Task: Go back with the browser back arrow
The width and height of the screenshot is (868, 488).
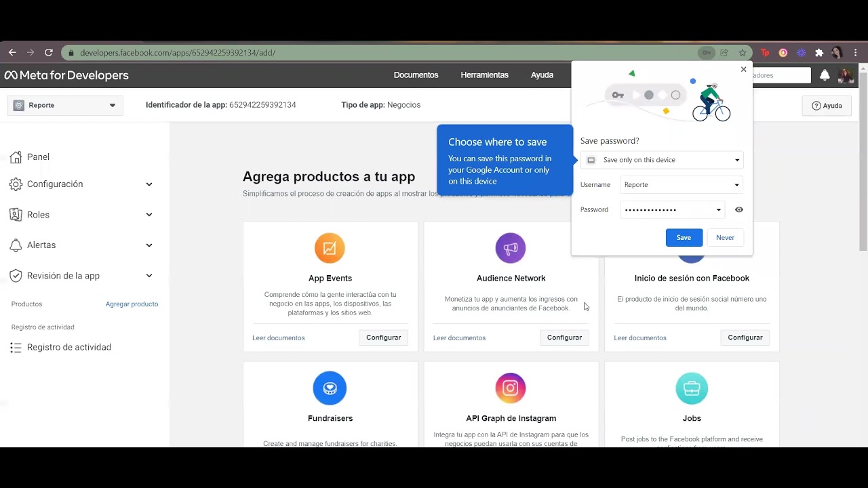Action: (x=12, y=52)
